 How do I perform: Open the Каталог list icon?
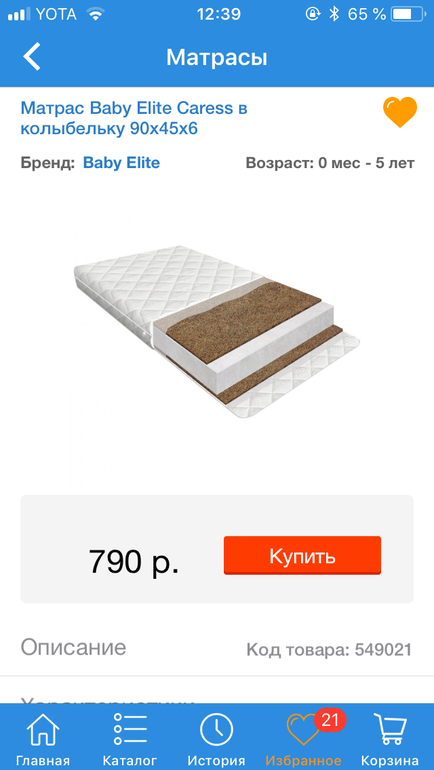130,730
